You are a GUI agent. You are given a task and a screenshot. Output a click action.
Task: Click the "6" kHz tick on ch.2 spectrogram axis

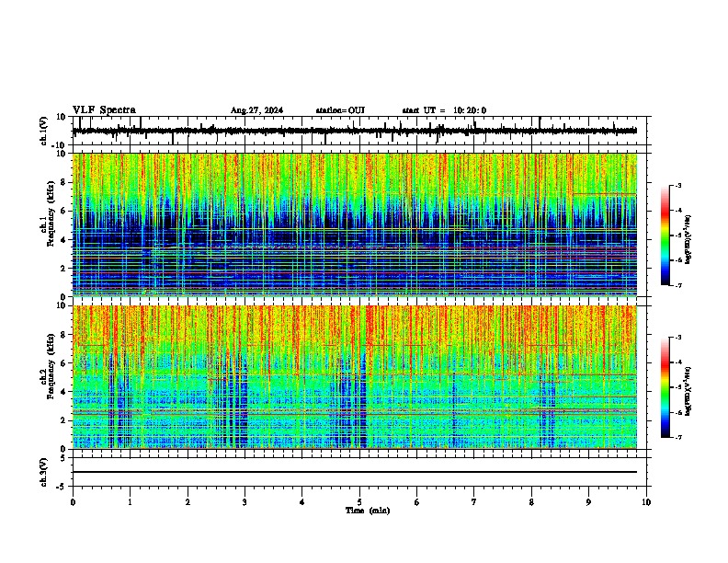[63, 363]
